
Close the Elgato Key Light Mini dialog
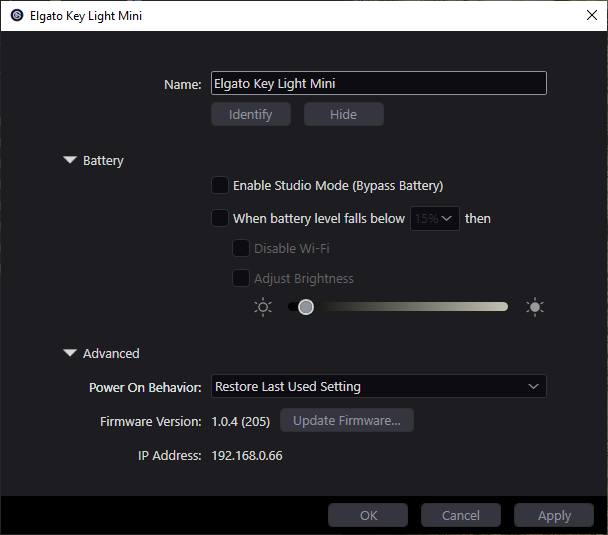point(592,16)
